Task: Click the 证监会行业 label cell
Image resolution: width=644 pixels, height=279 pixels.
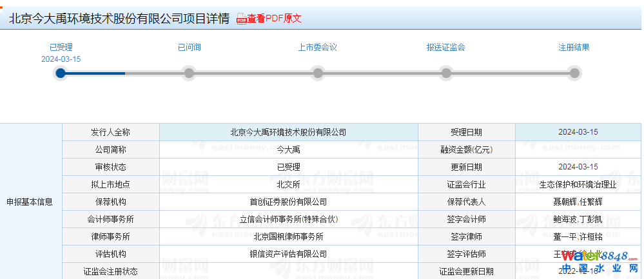Action: 467,185
